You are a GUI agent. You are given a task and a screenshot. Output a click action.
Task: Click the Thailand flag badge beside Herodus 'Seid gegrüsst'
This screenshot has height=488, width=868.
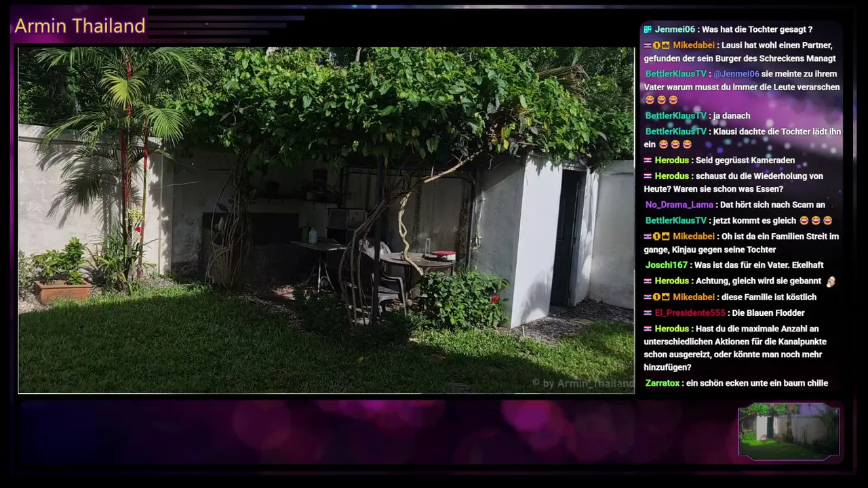pyautogui.click(x=648, y=161)
